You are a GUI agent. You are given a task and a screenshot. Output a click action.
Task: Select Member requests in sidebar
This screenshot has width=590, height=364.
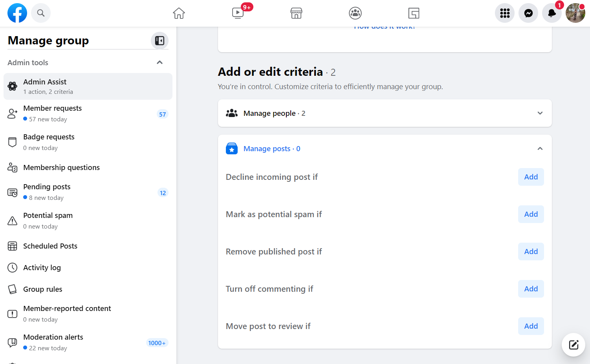[x=52, y=113]
